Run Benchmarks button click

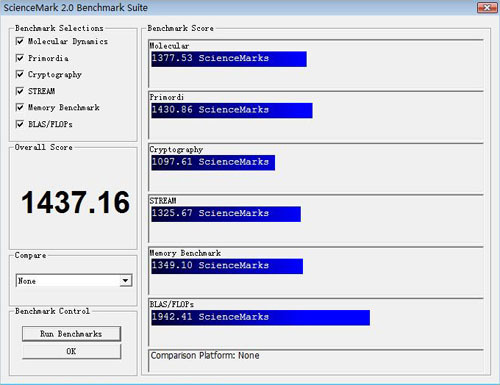71,334
